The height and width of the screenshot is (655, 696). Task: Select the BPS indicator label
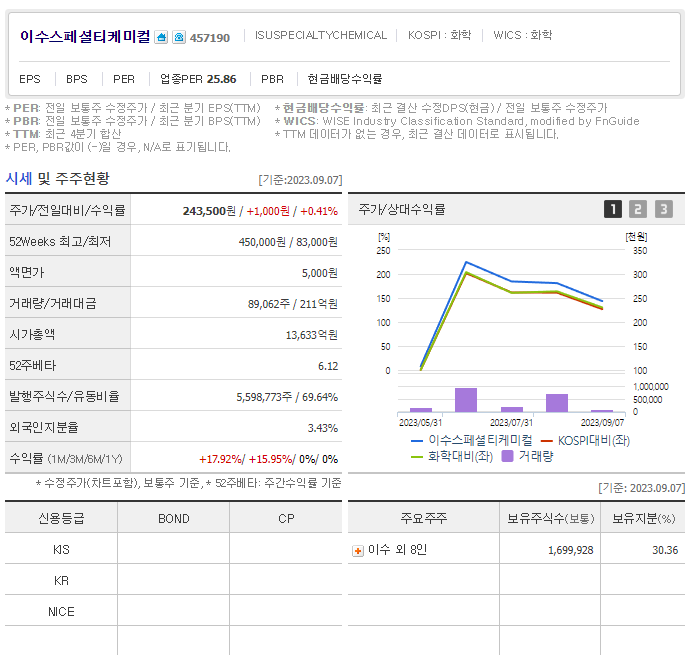pos(77,79)
